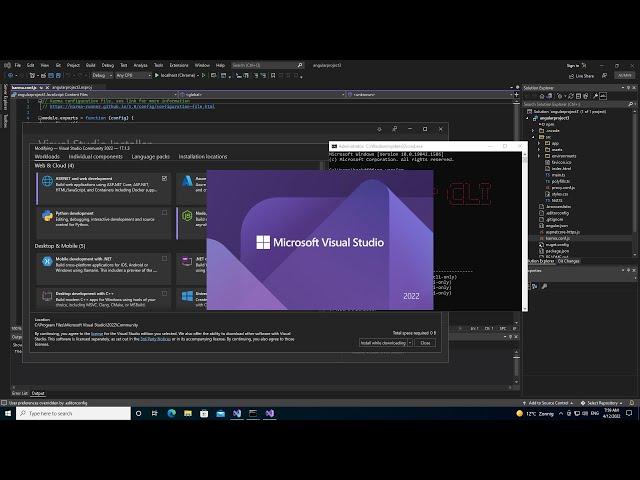Open the Project menu
This screenshot has height=480, width=640.
(x=73, y=65)
